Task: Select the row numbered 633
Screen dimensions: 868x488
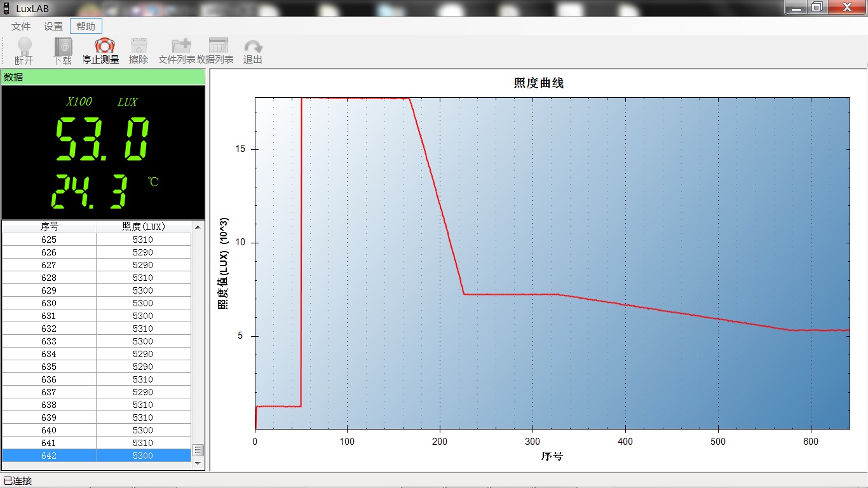Action: pos(97,341)
